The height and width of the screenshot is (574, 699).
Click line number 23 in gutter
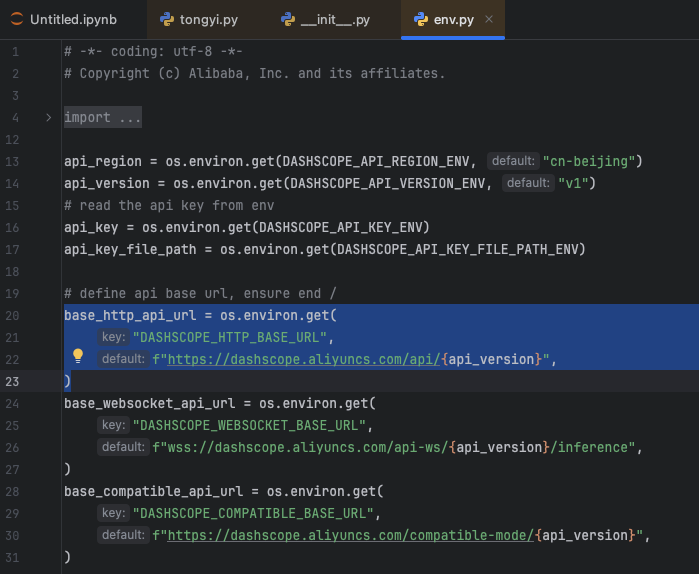pos(12,381)
